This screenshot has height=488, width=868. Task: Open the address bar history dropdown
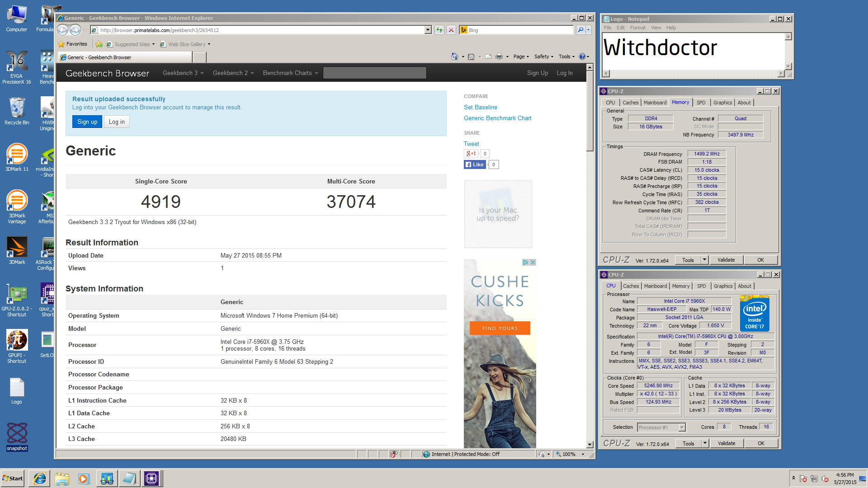coord(428,30)
